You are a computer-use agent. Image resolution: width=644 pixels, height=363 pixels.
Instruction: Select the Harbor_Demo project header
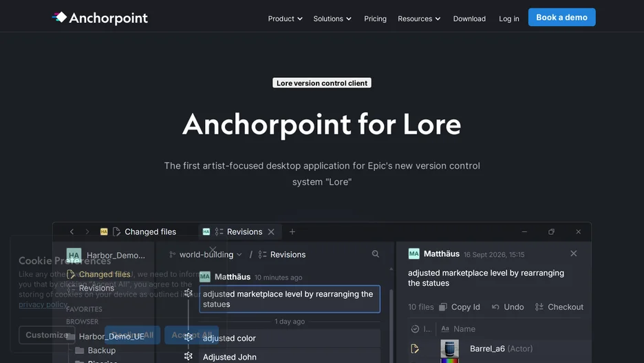(x=105, y=256)
